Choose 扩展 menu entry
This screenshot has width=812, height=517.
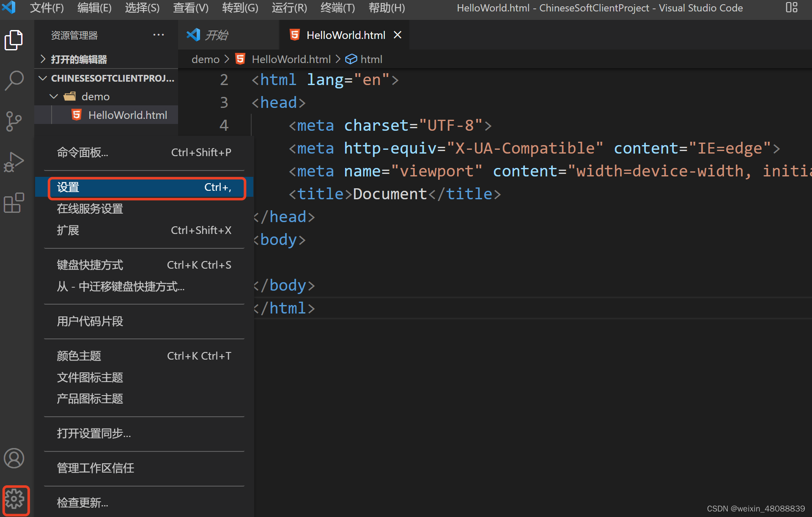[144, 230]
